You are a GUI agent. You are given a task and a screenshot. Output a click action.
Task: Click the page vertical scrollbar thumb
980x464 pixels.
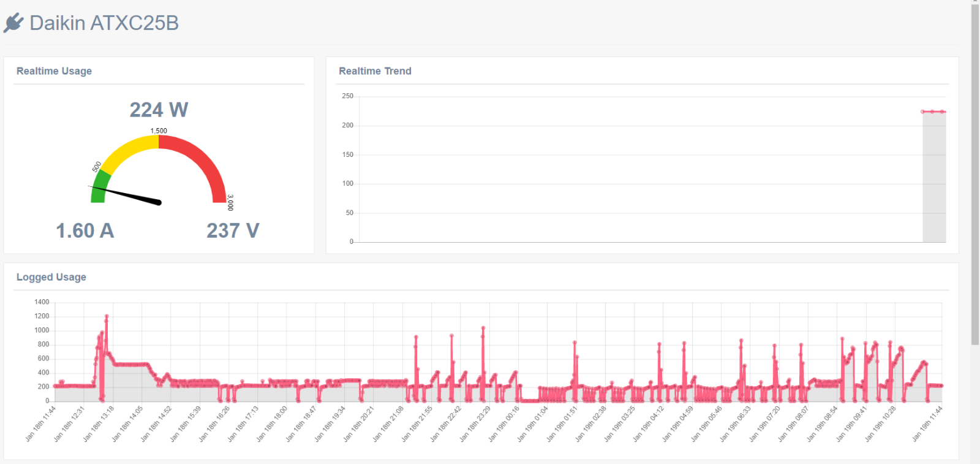coord(975,175)
